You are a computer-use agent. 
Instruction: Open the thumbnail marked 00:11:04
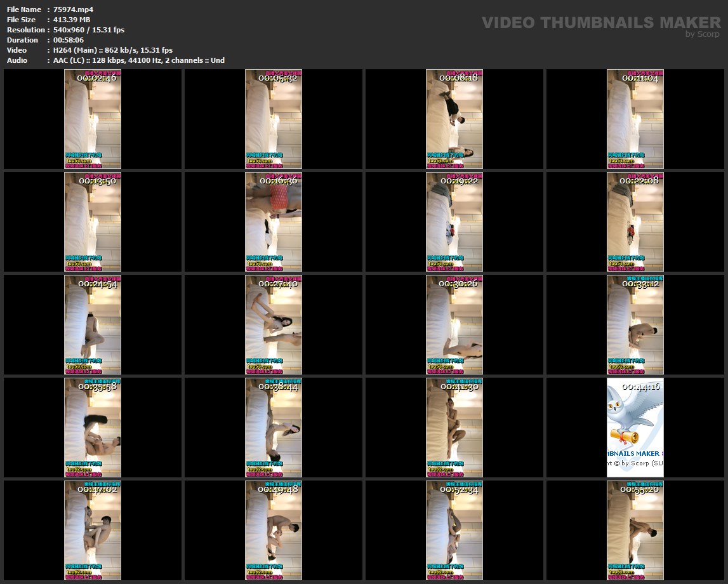tap(635, 119)
